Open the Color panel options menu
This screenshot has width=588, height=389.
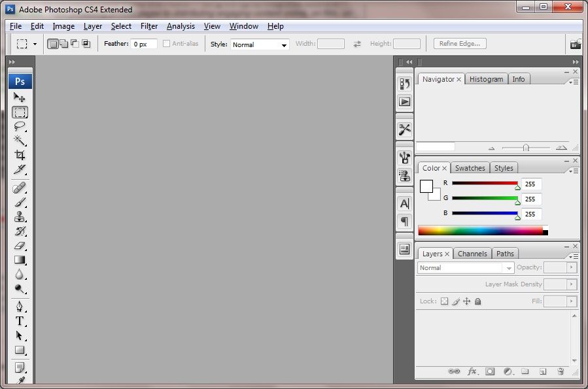coord(574,171)
